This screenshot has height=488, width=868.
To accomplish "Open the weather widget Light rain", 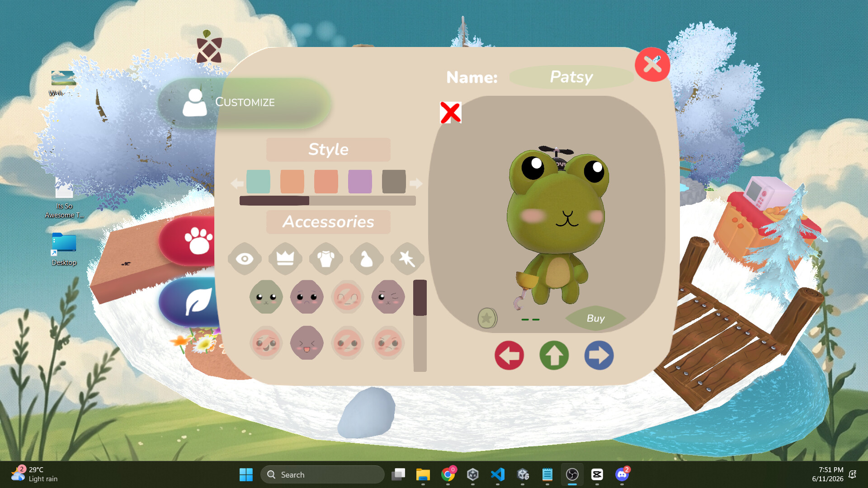I will pyautogui.click(x=35, y=474).
